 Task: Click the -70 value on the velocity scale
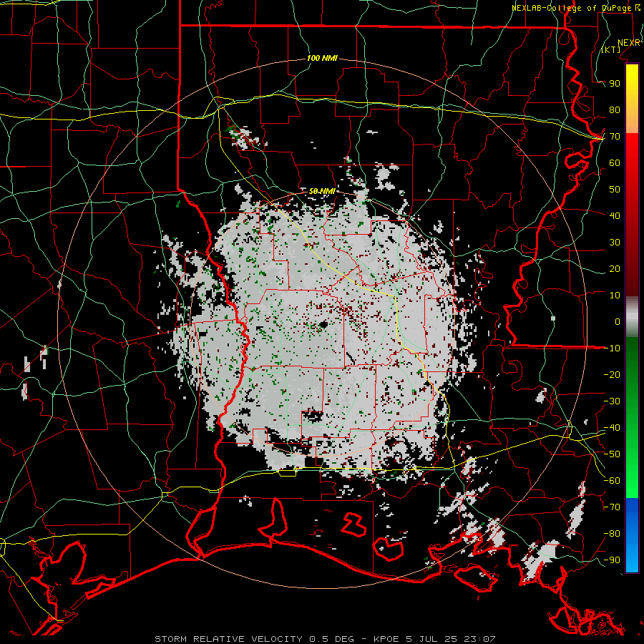click(x=612, y=507)
